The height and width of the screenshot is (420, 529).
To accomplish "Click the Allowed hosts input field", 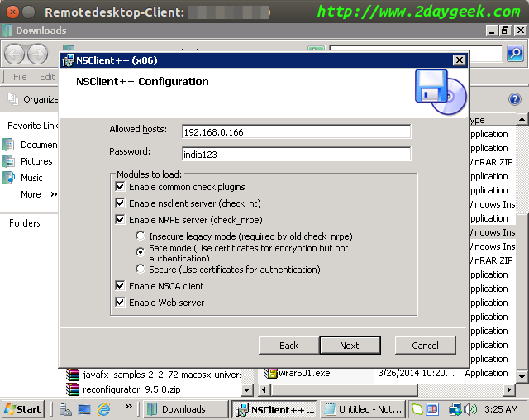I will pos(296,132).
